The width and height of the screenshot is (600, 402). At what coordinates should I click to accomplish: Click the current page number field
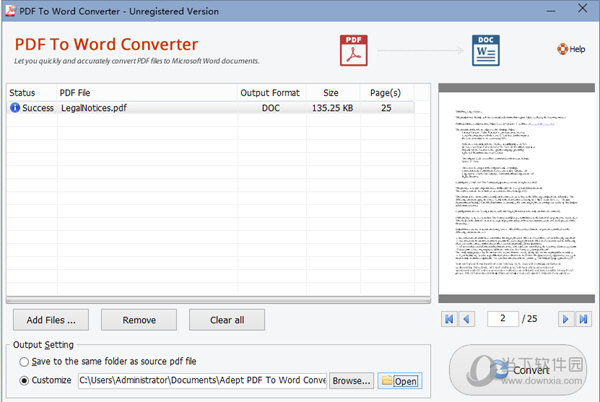503,319
